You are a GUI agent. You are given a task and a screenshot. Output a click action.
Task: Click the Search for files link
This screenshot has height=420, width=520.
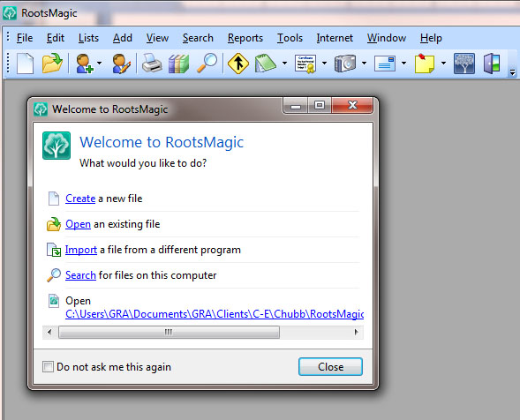(80, 275)
